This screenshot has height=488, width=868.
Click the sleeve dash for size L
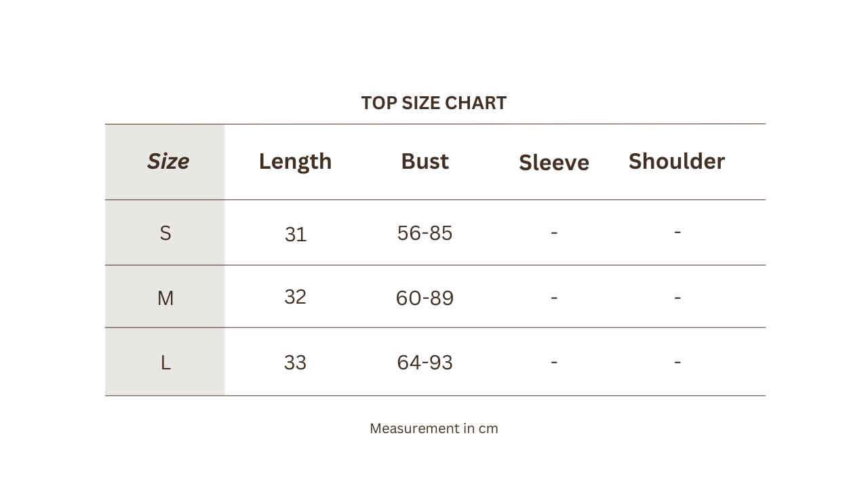pyautogui.click(x=554, y=363)
